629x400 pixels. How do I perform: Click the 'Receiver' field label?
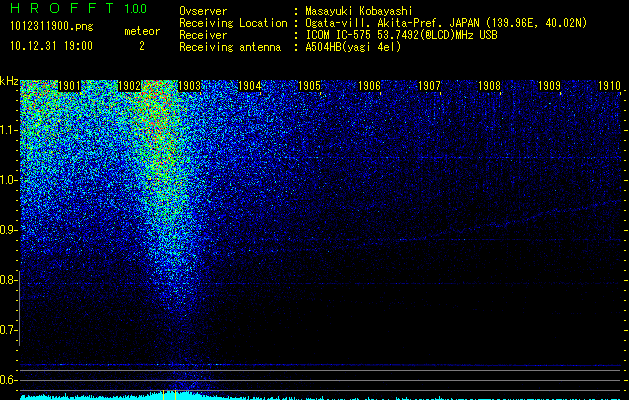[x=203, y=35]
